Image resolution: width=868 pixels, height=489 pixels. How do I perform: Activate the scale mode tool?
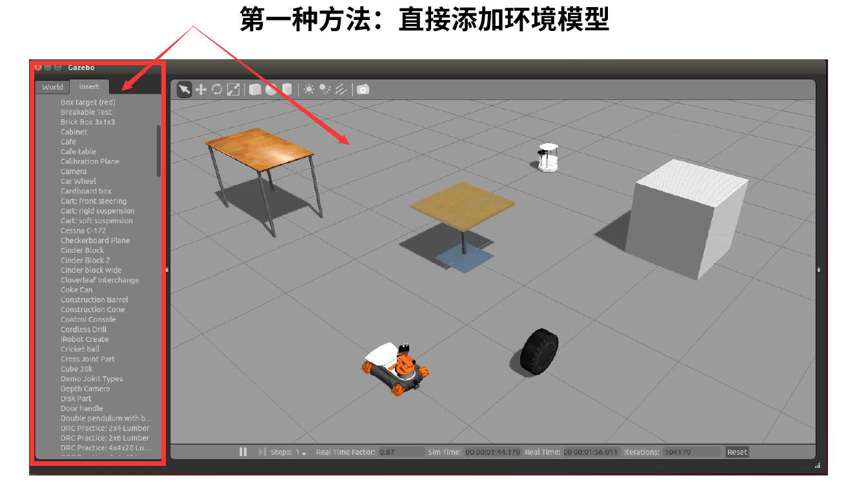[x=234, y=89]
